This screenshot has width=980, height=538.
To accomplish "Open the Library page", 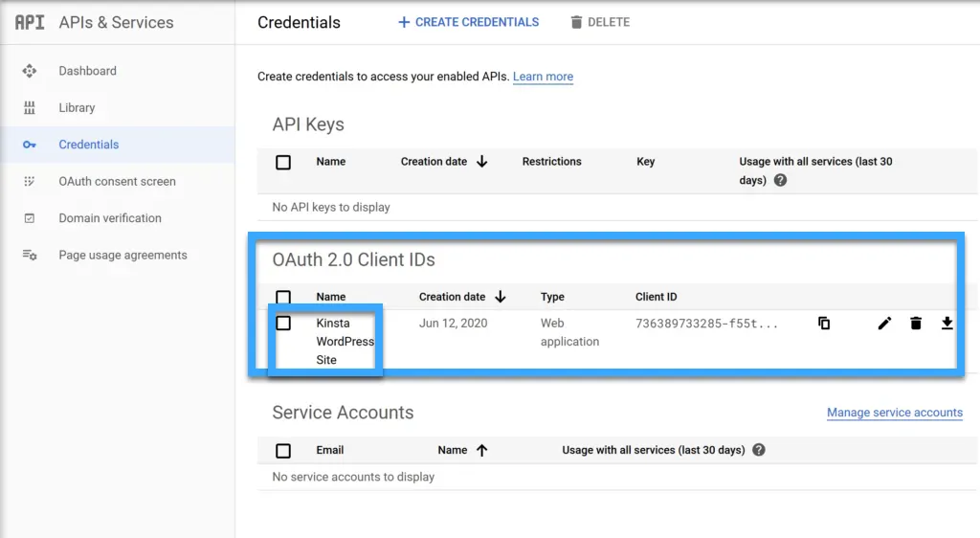I will (77, 107).
